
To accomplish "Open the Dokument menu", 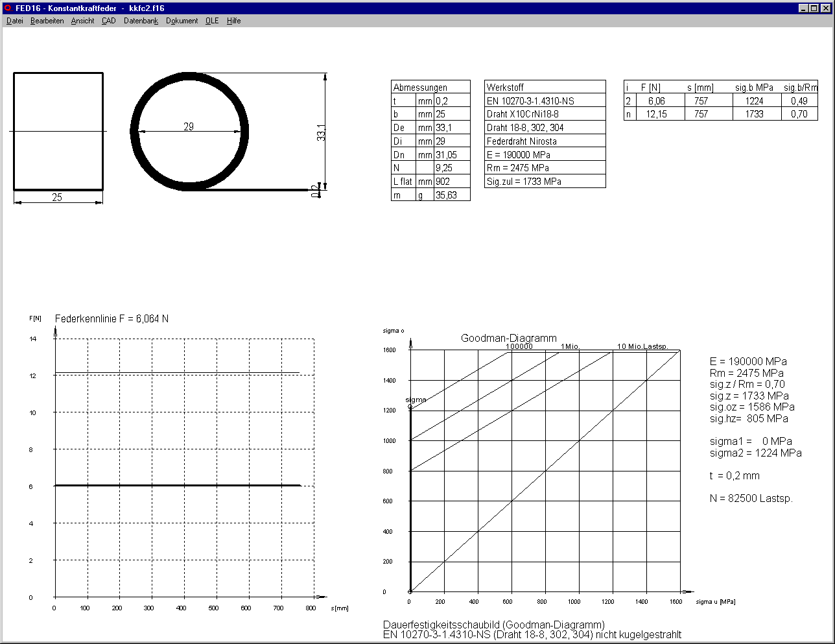I will click(x=182, y=21).
